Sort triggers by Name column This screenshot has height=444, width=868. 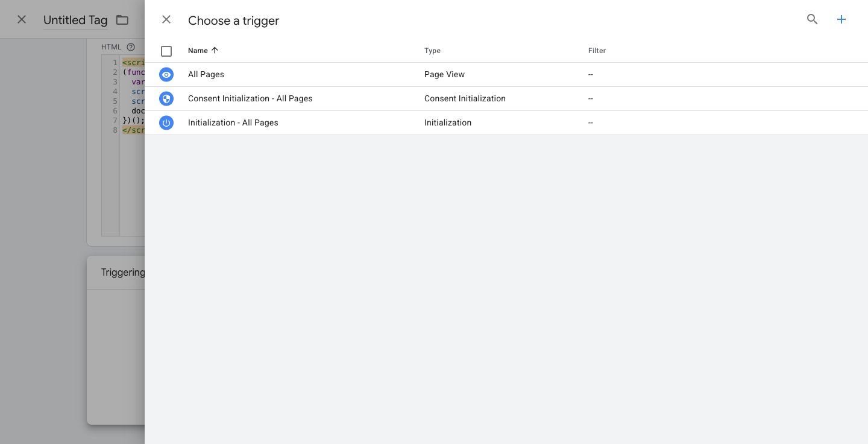(203, 51)
